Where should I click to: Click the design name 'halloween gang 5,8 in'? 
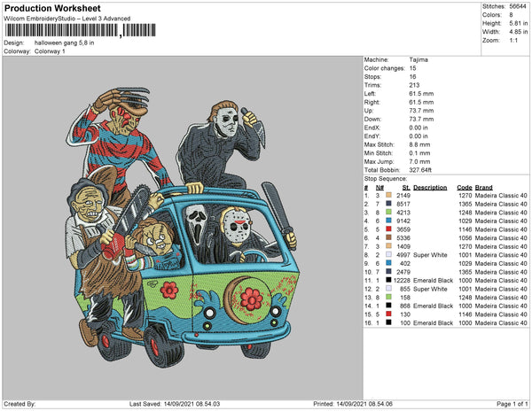pyautogui.click(x=64, y=43)
